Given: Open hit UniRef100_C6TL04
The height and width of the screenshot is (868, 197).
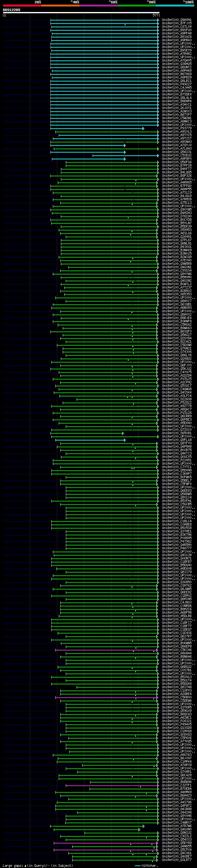Looking at the screenshot, I should (177, 26).
